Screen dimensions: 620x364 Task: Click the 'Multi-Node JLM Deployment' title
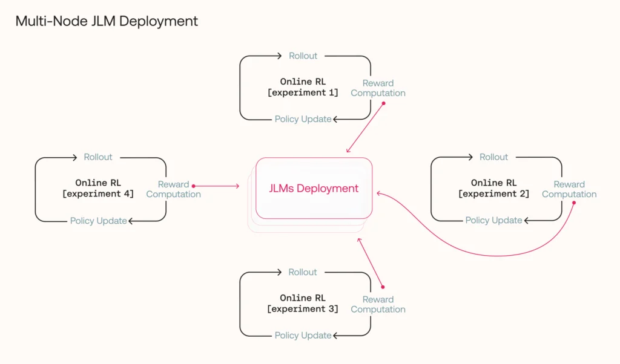coord(107,21)
